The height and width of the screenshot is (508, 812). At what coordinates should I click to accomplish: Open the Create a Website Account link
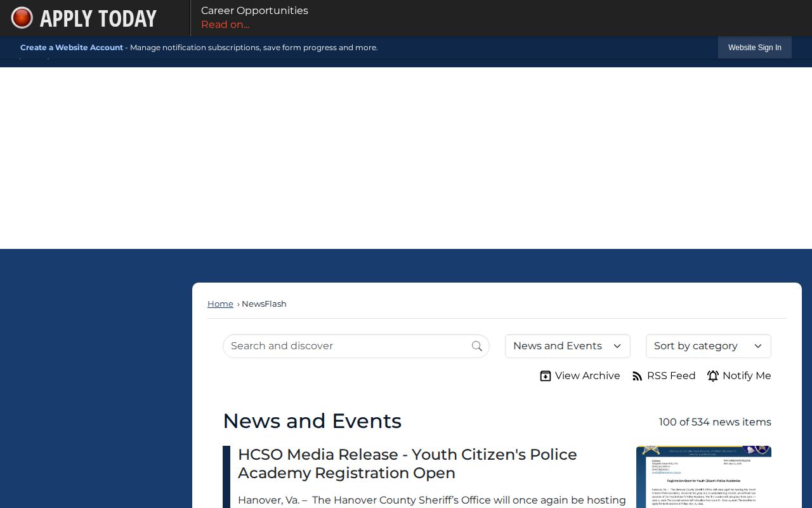point(72,48)
